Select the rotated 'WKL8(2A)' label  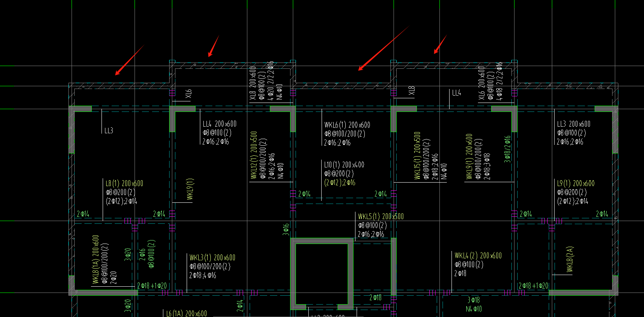(570, 259)
